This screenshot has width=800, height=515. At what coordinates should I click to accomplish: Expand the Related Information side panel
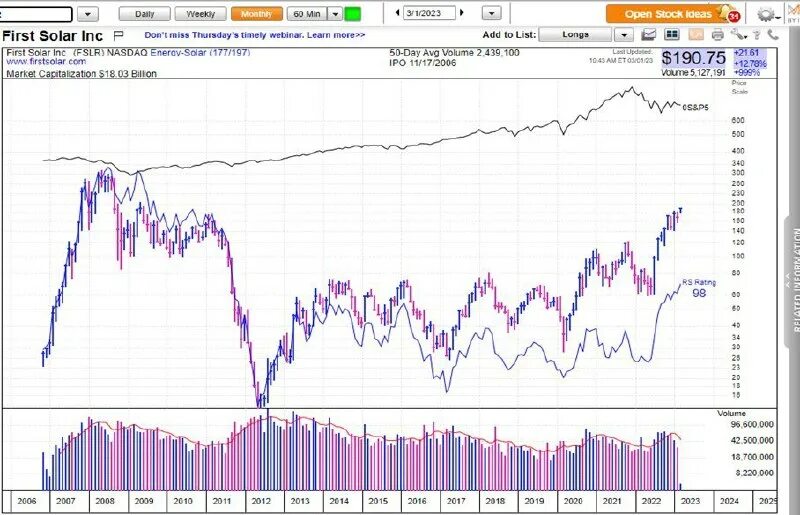[792, 281]
